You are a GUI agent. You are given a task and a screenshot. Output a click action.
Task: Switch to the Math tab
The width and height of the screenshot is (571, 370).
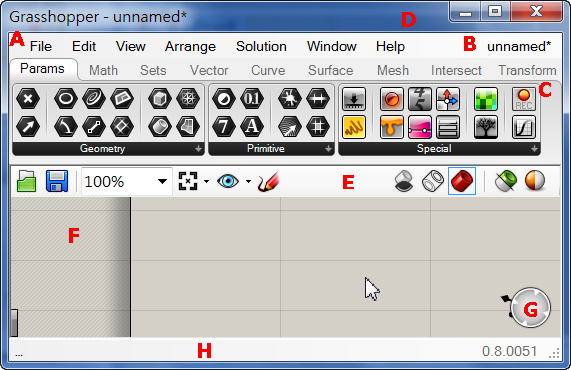pyautogui.click(x=103, y=70)
